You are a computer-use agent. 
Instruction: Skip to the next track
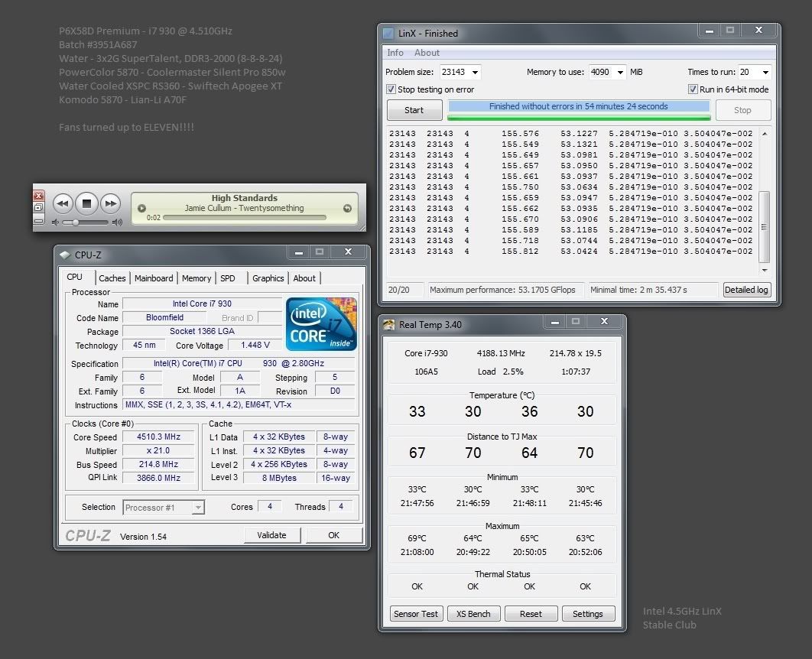[111, 203]
